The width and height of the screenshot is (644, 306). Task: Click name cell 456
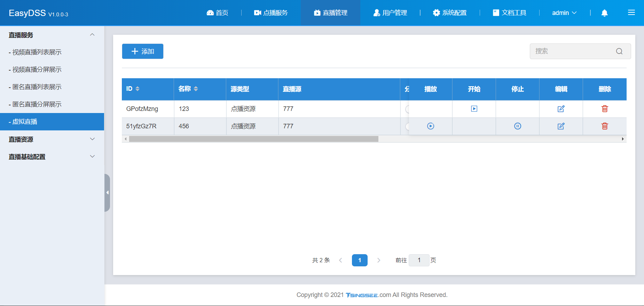click(x=184, y=126)
